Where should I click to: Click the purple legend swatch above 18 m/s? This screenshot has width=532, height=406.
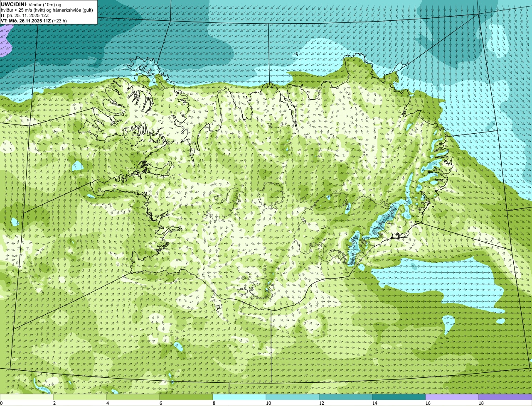505,397
